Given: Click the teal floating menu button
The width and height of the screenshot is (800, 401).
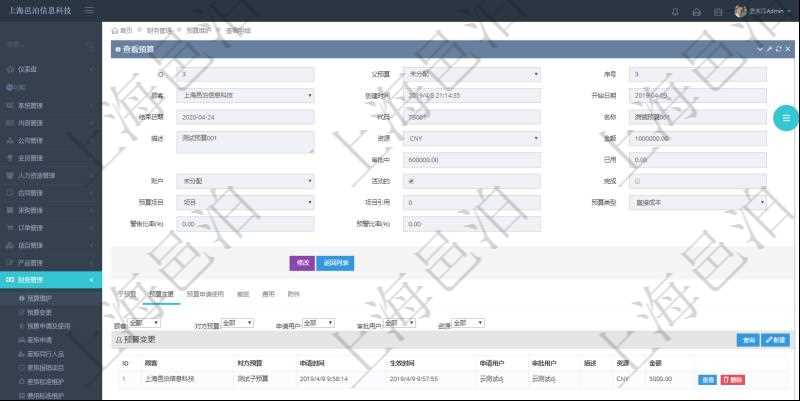Looking at the screenshot, I should pyautogui.click(x=785, y=118).
